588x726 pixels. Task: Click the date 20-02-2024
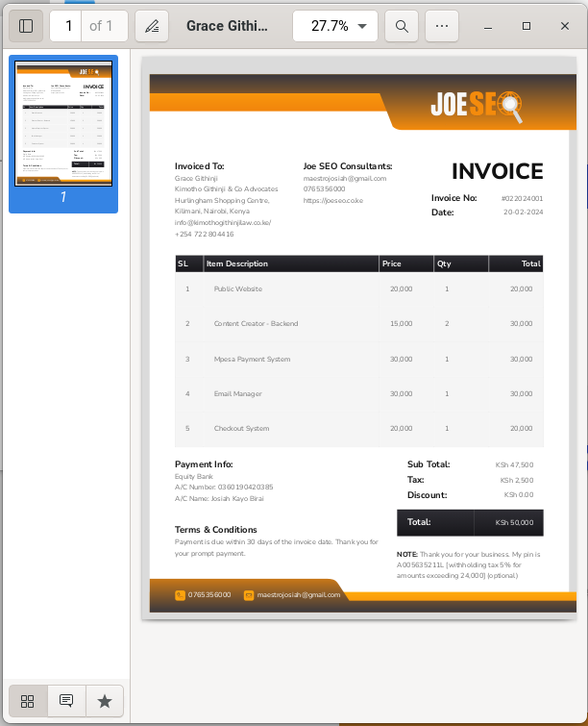click(x=524, y=213)
